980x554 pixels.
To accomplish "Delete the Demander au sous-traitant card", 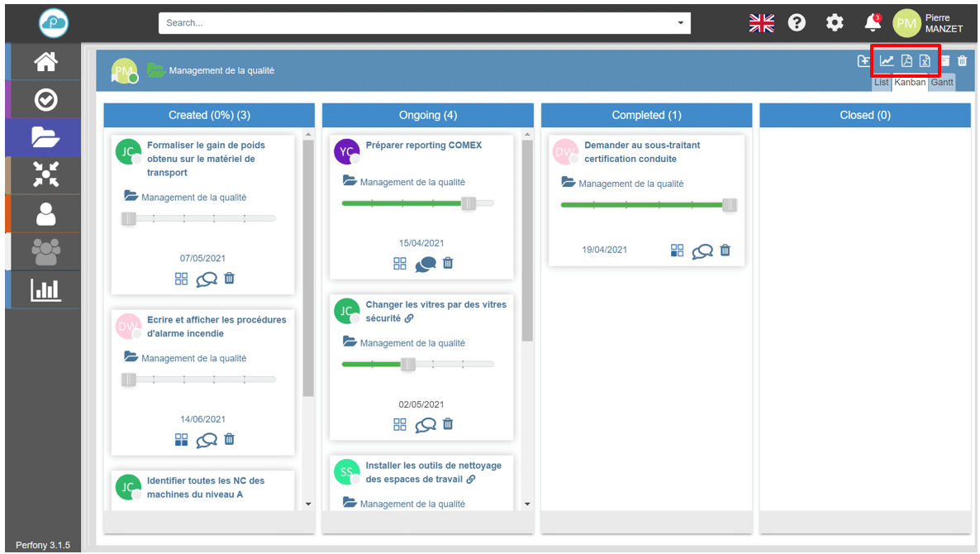I will pos(725,251).
